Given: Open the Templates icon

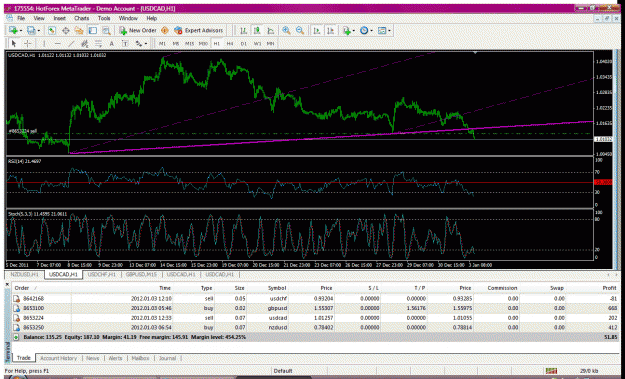Looking at the screenshot, I should [382, 30].
